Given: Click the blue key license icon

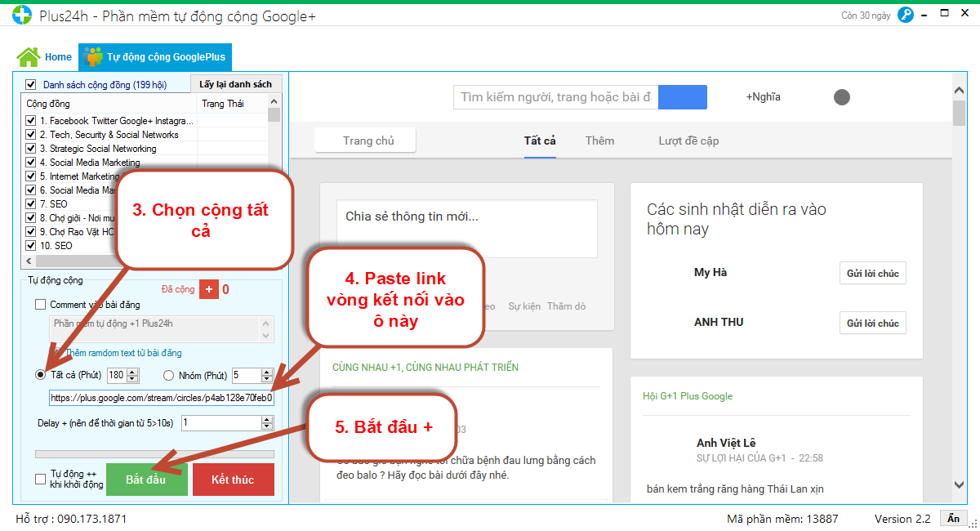Looking at the screenshot, I should pos(905,15).
